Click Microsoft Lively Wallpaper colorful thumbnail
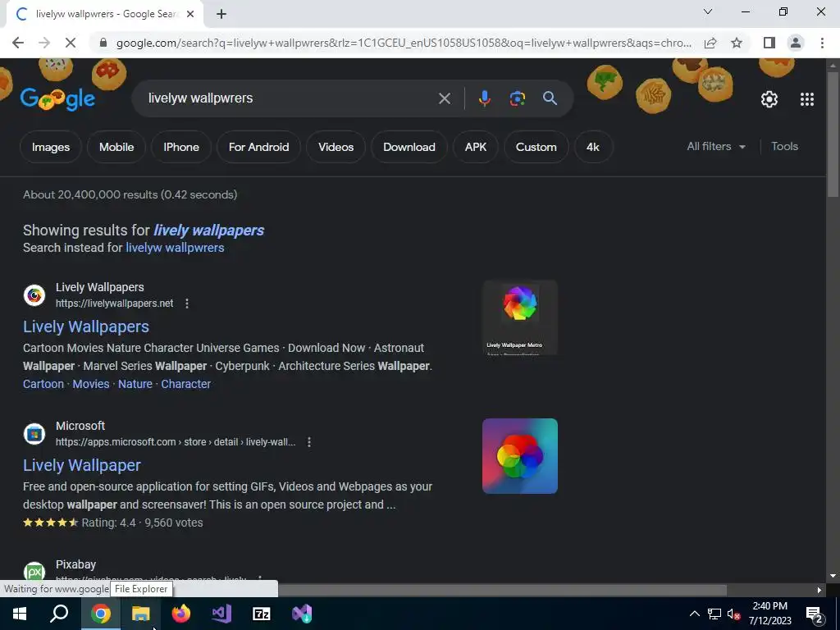Screen dimensions: 840x630 (x=519, y=456)
